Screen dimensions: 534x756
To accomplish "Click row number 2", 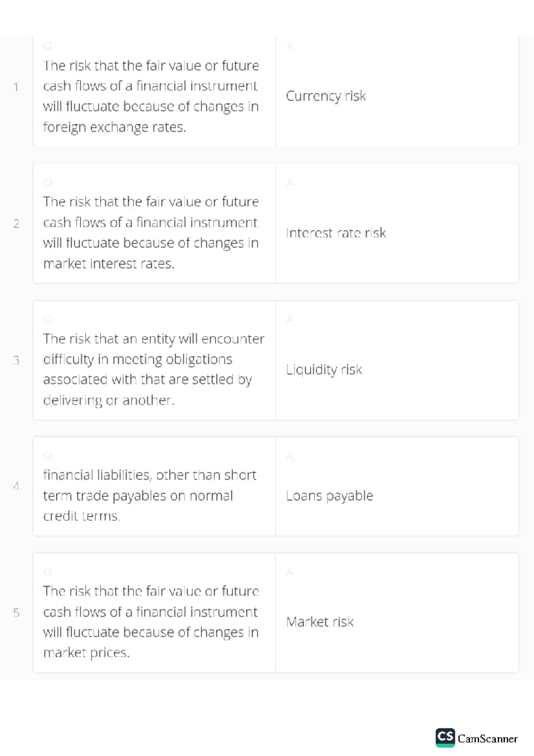I will (16, 224).
